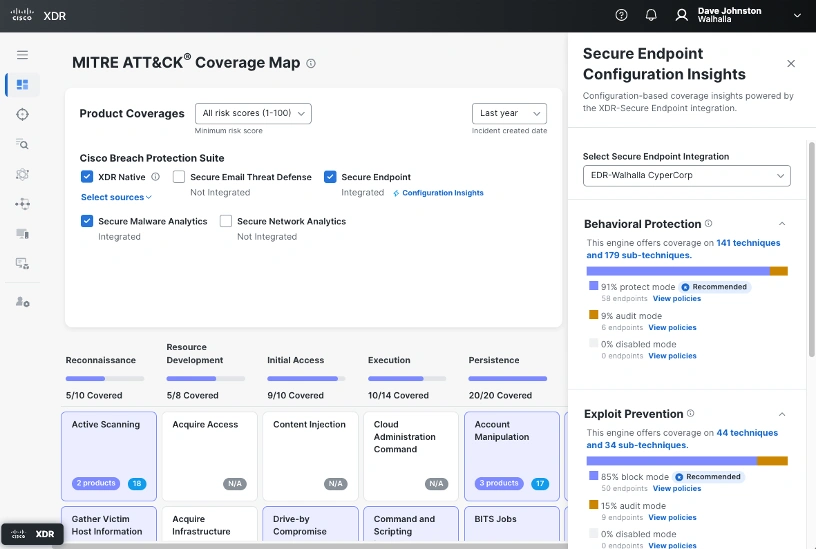Screen dimensions: 816x550
Task: Click the Configuration Insights link
Action: pyautogui.click(x=442, y=193)
